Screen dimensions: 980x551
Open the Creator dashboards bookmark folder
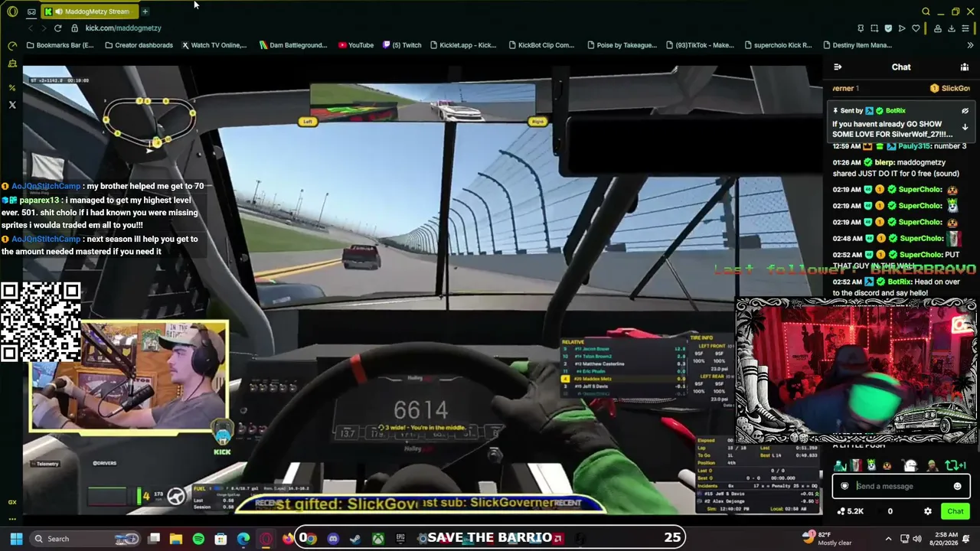coord(139,45)
